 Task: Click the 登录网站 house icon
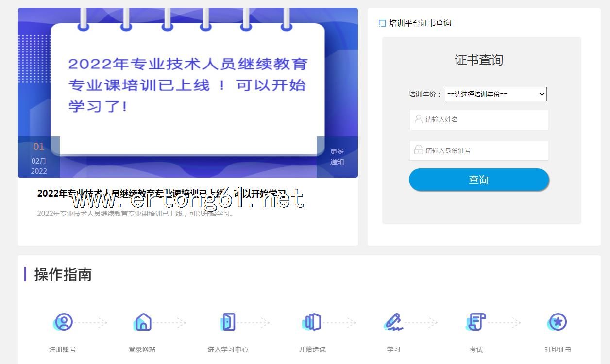(142, 322)
